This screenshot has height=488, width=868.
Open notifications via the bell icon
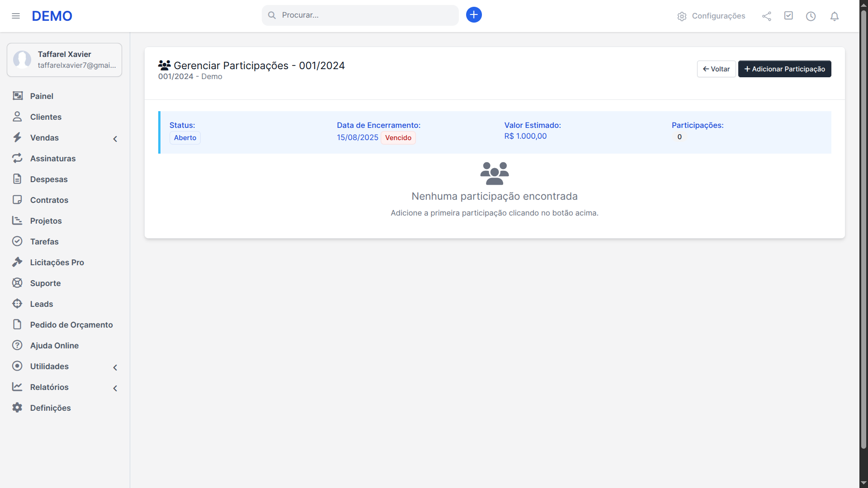pos(834,16)
